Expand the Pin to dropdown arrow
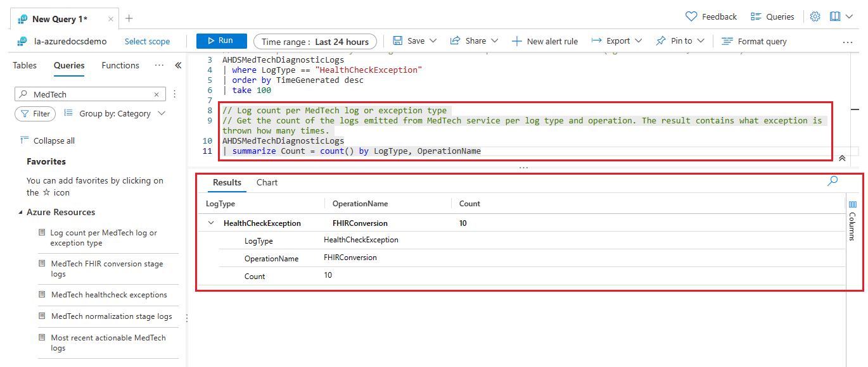 pyautogui.click(x=701, y=41)
